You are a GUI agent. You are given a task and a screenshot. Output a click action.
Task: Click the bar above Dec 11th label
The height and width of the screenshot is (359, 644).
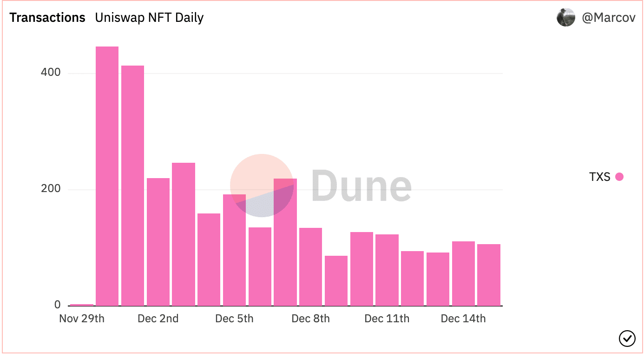pos(387,270)
